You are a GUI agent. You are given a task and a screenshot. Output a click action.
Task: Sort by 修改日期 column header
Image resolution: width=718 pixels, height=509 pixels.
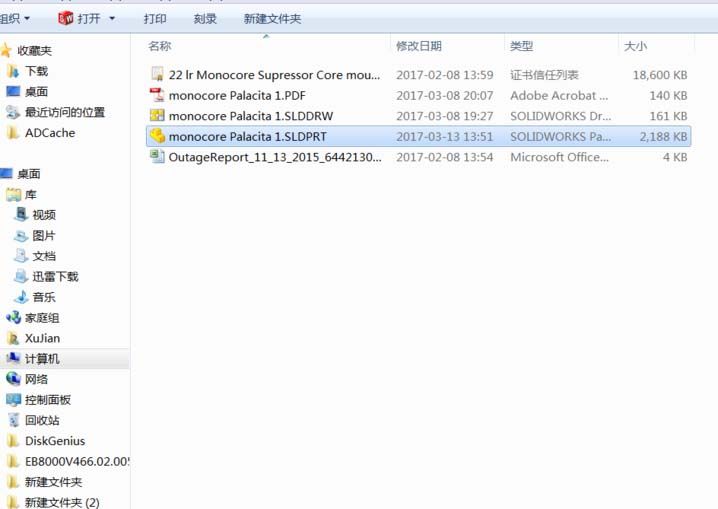point(419,46)
